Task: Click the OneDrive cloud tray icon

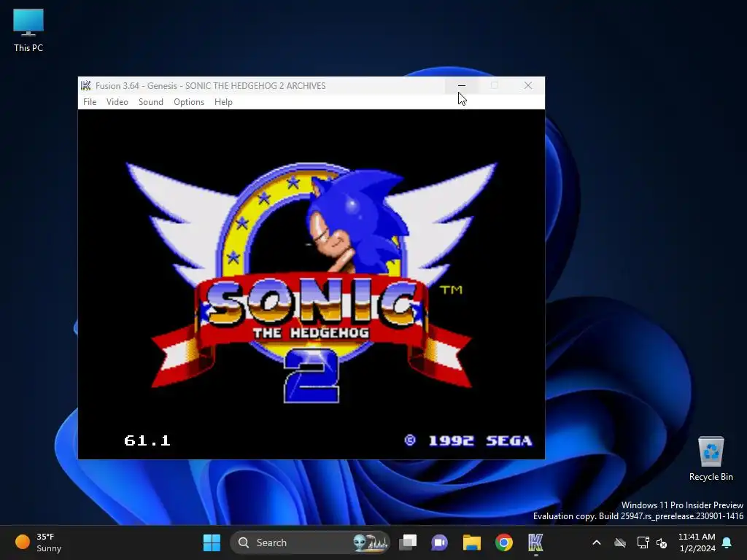Action: 620,542
